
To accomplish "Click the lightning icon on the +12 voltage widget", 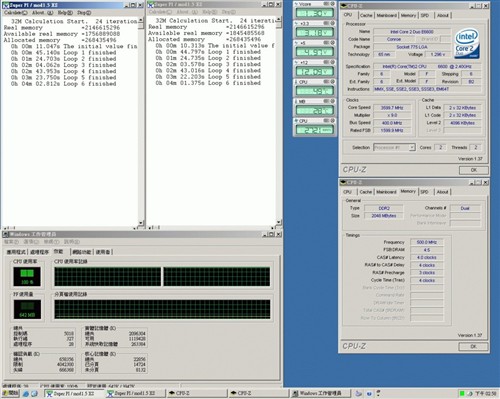I will pos(296,62).
